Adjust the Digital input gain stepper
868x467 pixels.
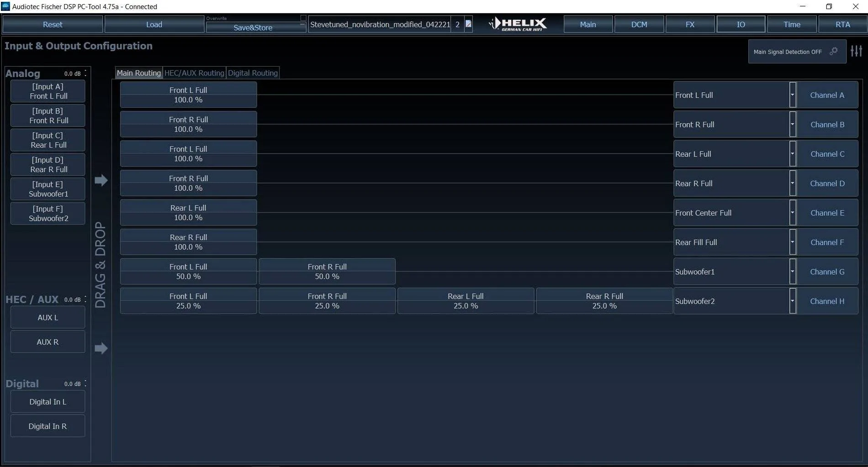85,383
